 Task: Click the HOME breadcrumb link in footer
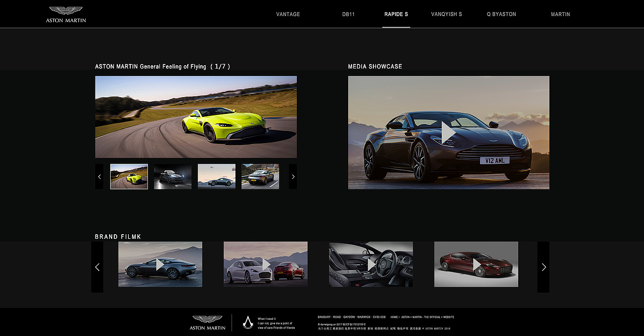(394, 317)
